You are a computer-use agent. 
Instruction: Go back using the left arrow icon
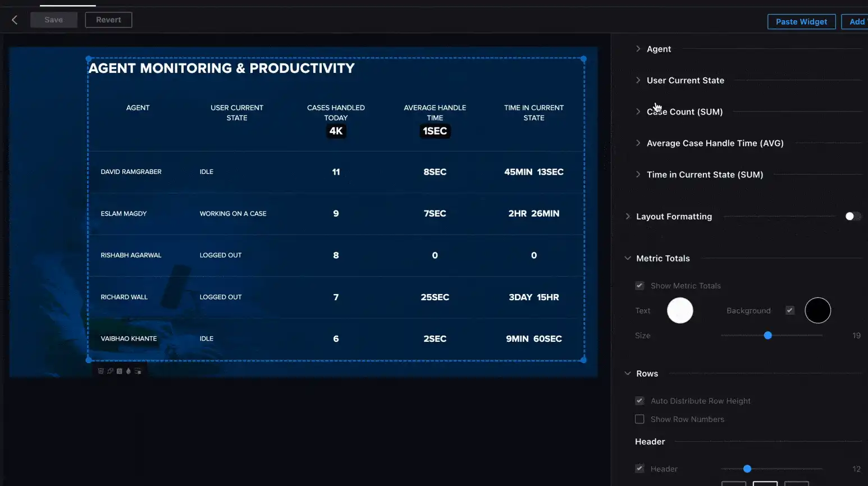[x=15, y=20]
